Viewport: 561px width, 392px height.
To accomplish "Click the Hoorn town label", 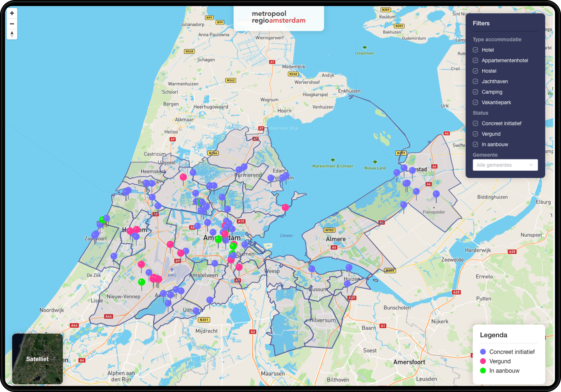I will click(x=284, y=111).
